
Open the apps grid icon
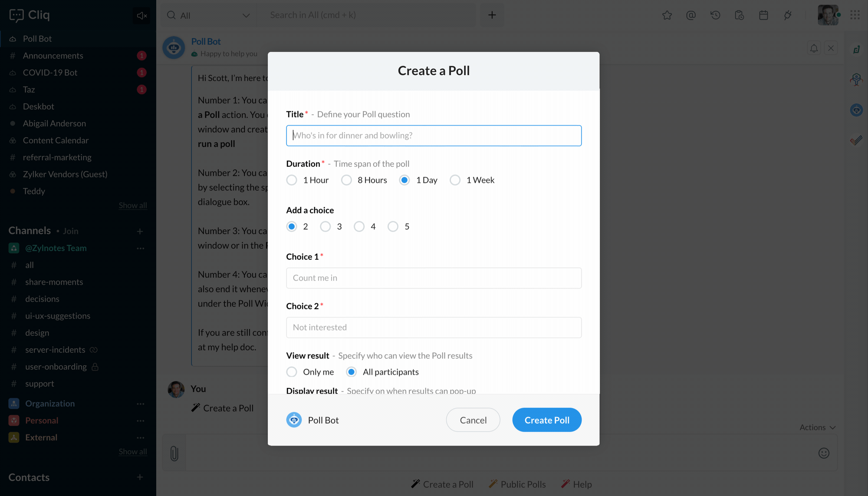[855, 15]
